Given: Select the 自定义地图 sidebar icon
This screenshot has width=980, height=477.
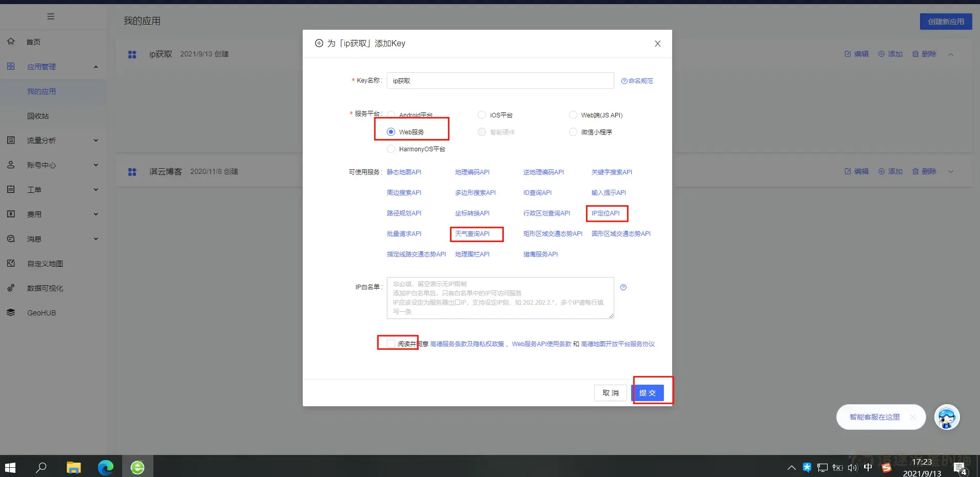Looking at the screenshot, I should point(11,263).
